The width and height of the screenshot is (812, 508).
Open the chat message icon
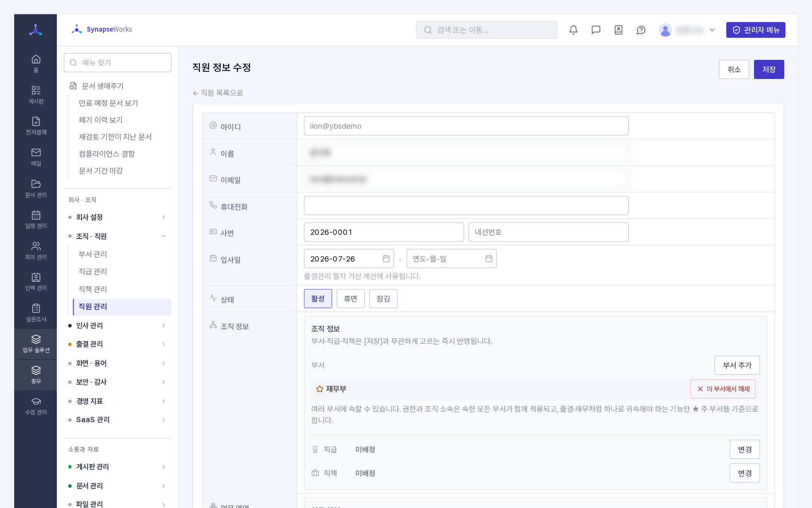coord(596,30)
